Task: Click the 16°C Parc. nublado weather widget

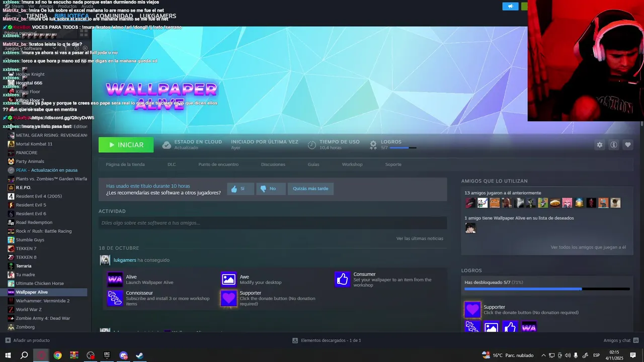Action: [508, 355]
